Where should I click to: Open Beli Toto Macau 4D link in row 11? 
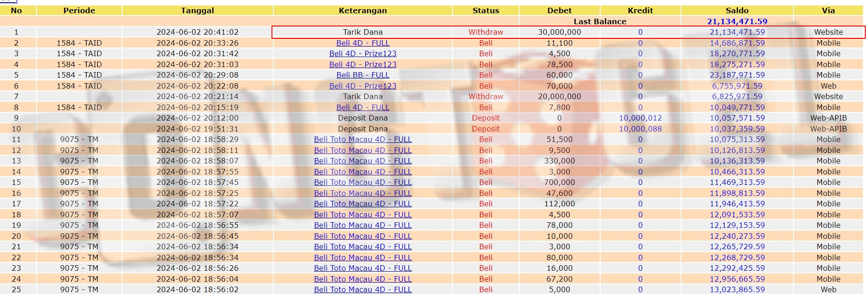(362, 139)
